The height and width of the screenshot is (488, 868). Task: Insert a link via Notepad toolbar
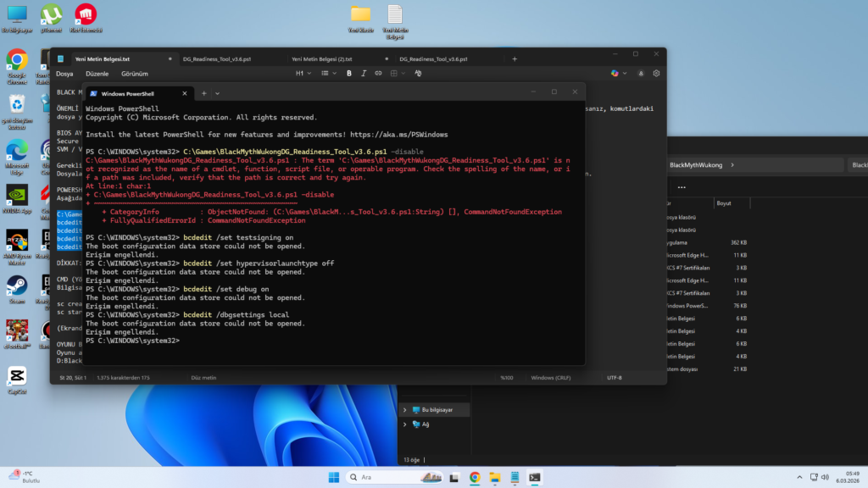[378, 73]
